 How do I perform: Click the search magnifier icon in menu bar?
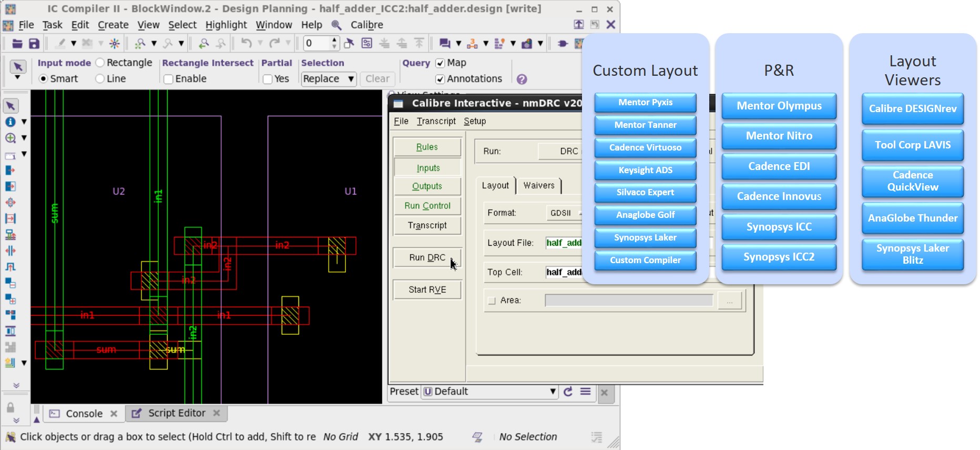pyautogui.click(x=336, y=25)
